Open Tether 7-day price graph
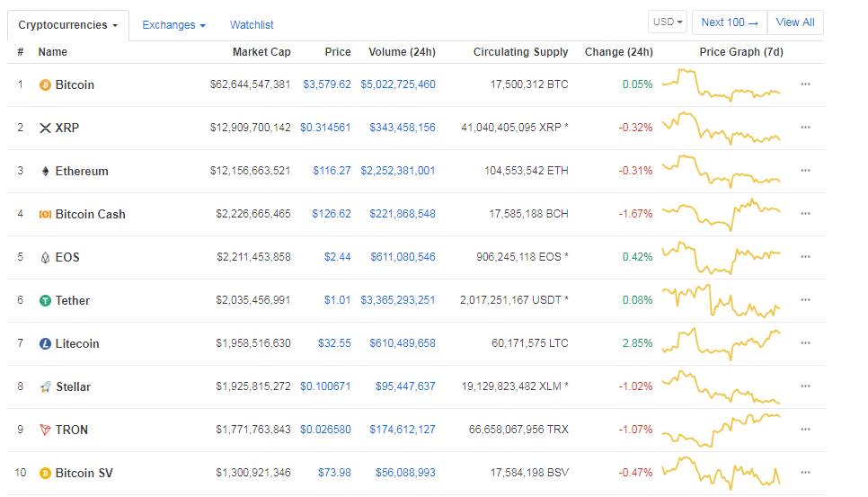Viewport: 868px width, 497px height. click(722, 301)
